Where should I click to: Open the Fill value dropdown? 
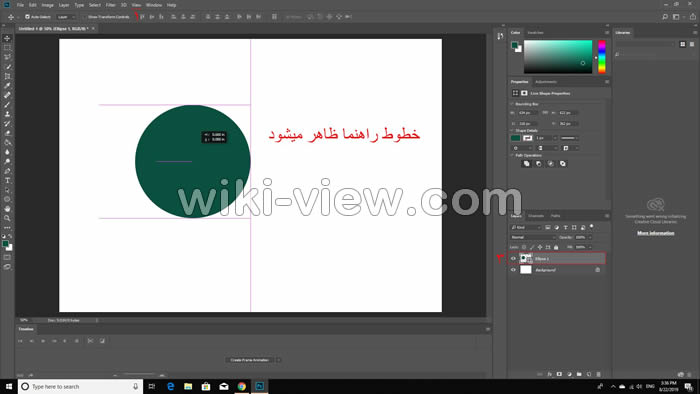coord(590,247)
